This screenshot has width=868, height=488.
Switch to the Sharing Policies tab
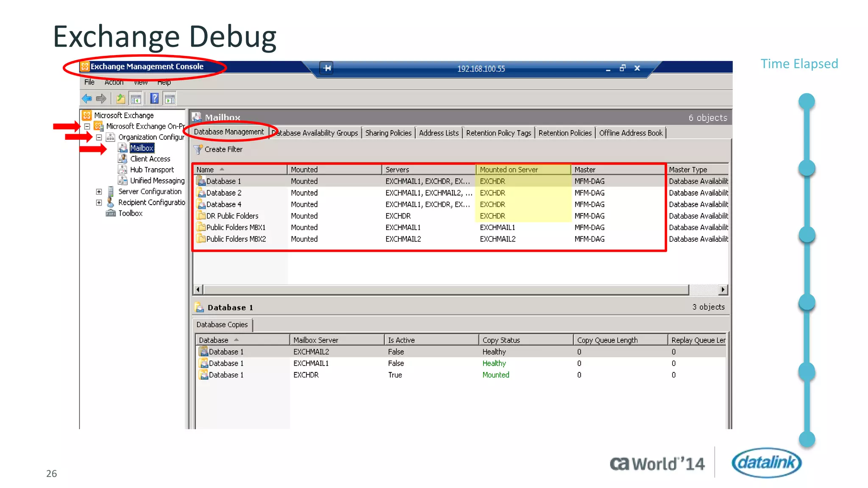point(388,133)
